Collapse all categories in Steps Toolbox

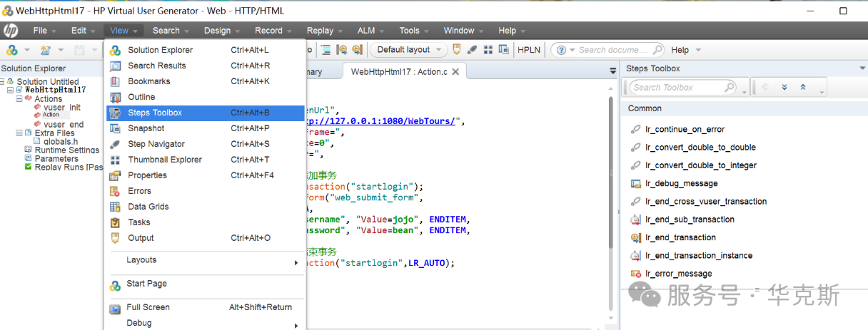803,88
